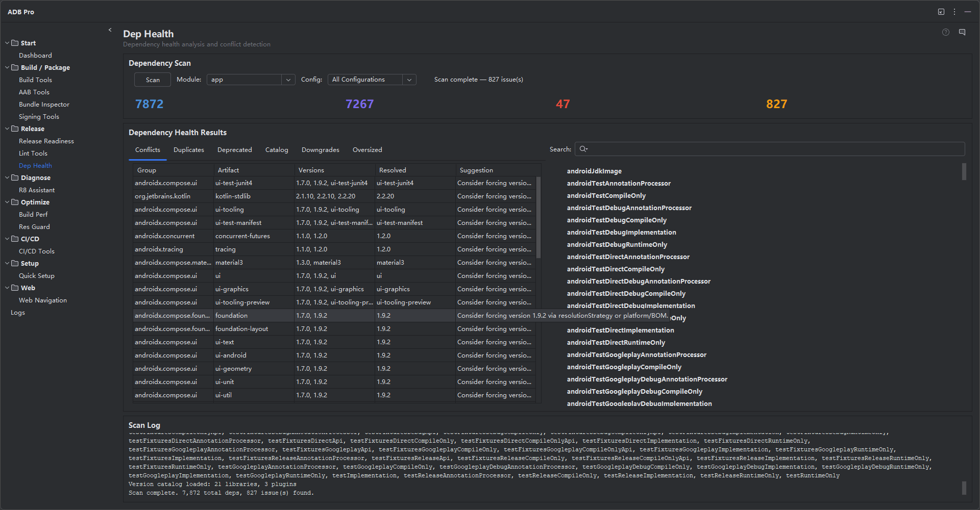The height and width of the screenshot is (510, 980).
Task: Open Logs in the sidebar
Action: pyautogui.click(x=18, y=312)
